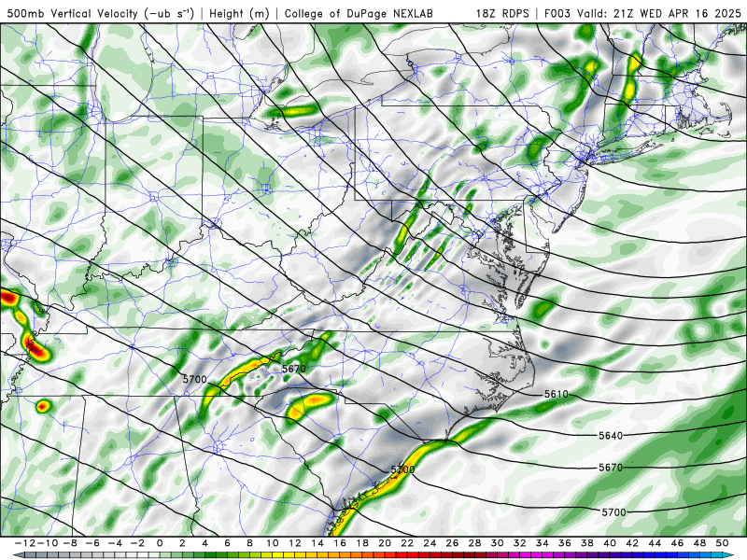The width and height of the screenshot is (747, 560).
Task: Click the 30 value on the color scale
Action: [x=497, y=543]
